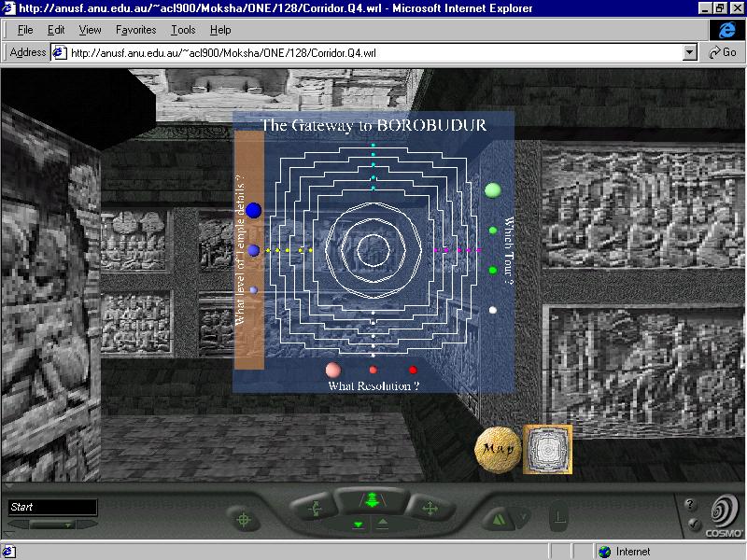747x560 pixels.
Task: Click the Cosmo Player seek crosshair button
Action: (244, 519)
